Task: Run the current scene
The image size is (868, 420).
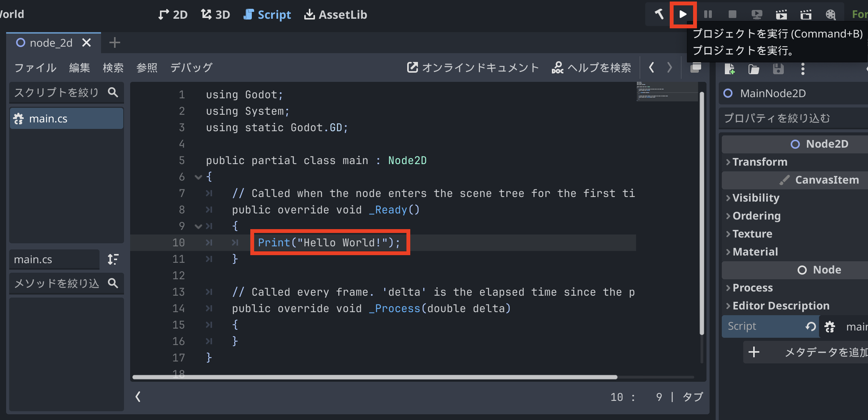Action: (x=782, y=14)
